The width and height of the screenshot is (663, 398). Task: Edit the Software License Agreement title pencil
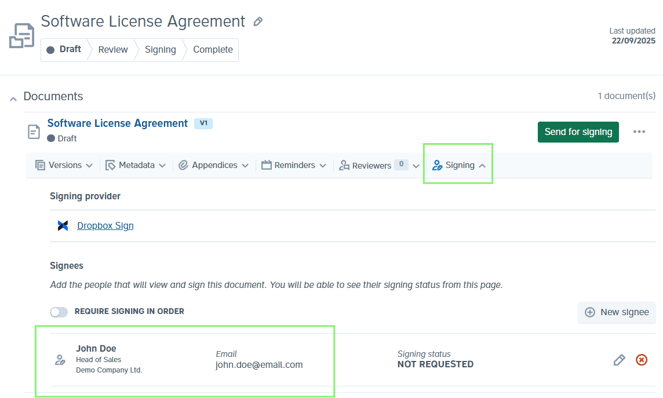tap(258, 22)
